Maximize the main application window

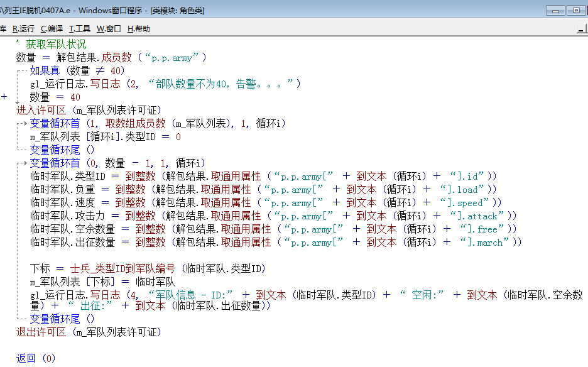[x=575, y=11]
